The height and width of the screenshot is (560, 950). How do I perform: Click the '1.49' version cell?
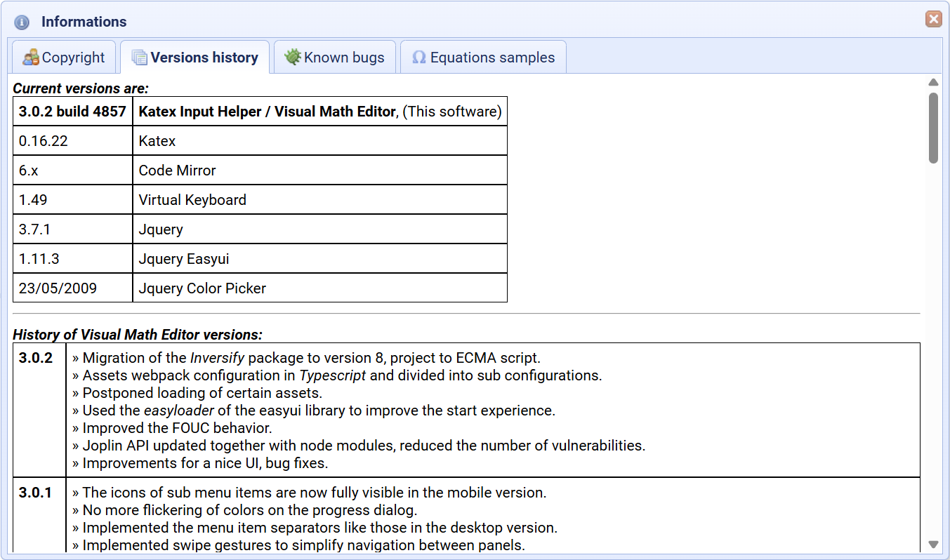pyautogui.click(x=73, y=200)
